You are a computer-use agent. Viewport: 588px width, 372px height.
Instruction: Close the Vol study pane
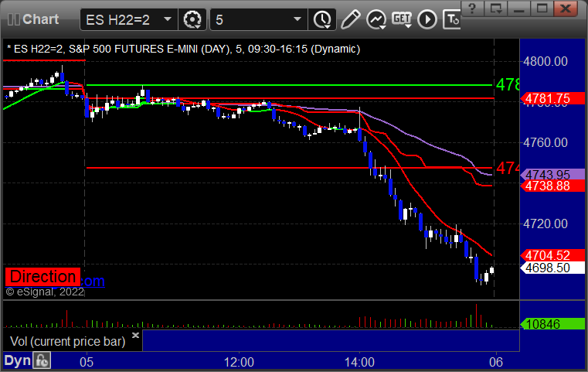(x=136, y=335)
